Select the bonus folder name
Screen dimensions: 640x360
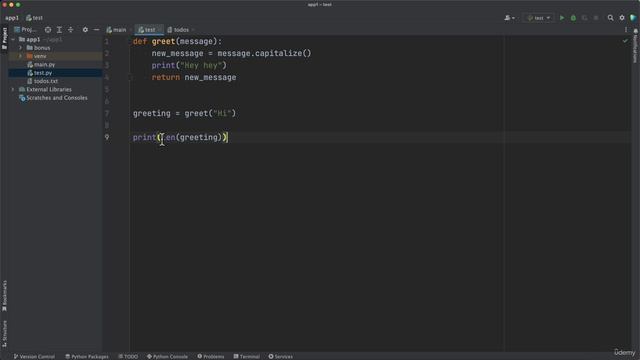(x=42, y=48)
